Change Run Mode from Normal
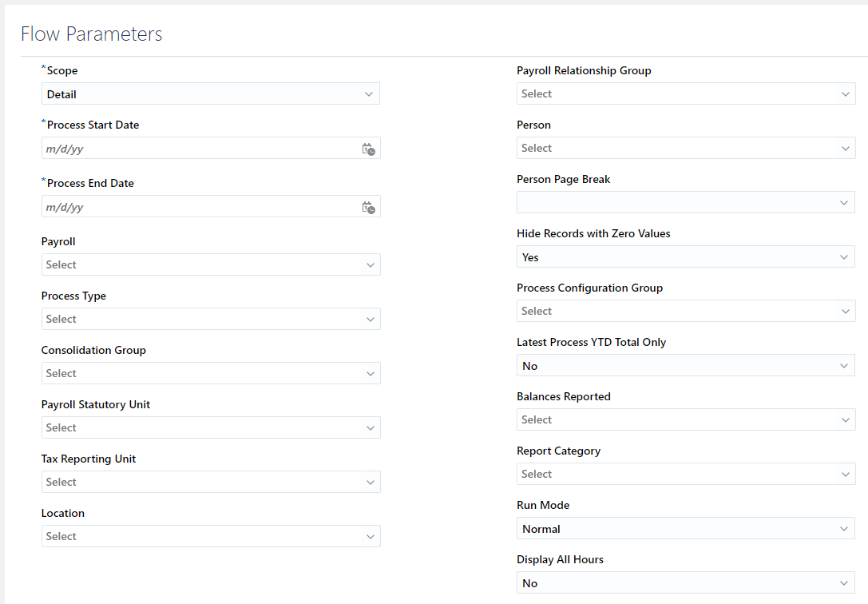Screen dimensions: 868x604 click(x=686, y=528)
